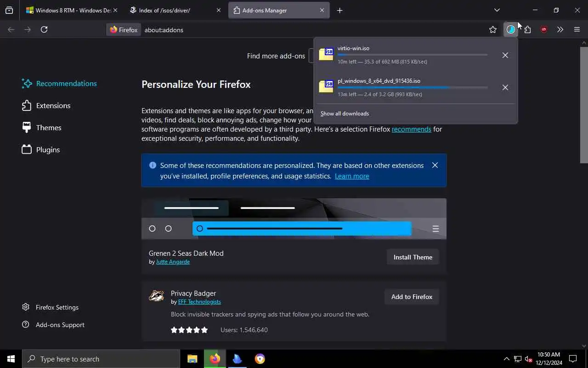Open the Firefox View tab list icon
The height and width of the screenshot is (368, 588).
(x=9, y=10)
